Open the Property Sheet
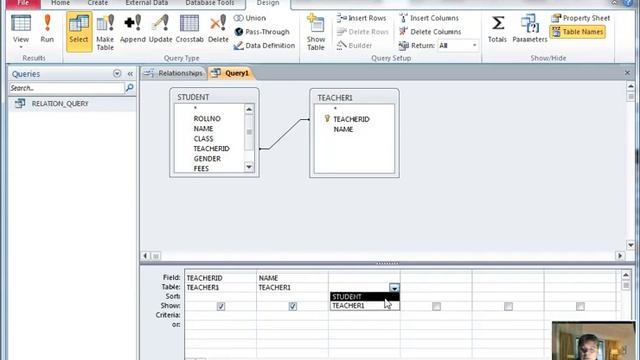The image size is (640, 360). (580, 18)
